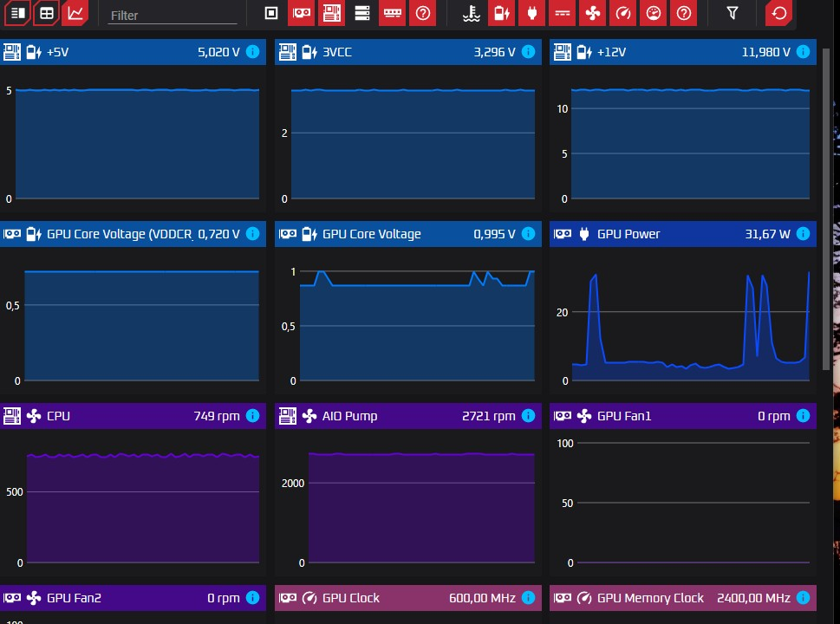
Task: Select the GPU Power card title
Action: pos(628,234)
